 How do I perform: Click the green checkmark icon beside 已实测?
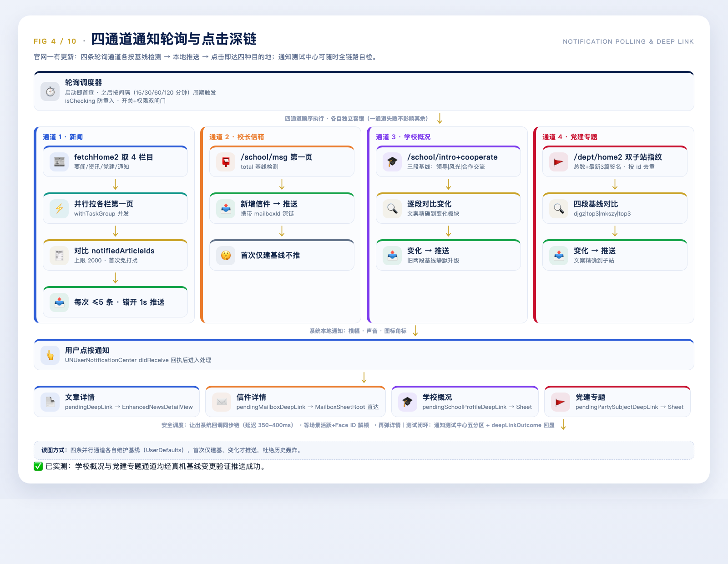coord(38,466)
